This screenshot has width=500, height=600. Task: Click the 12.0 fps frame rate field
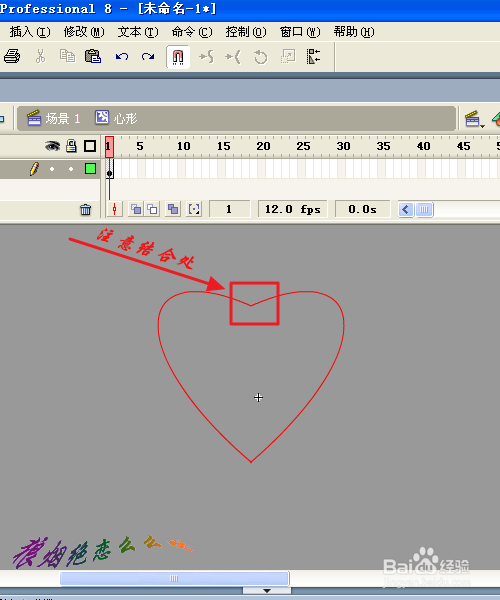pyautogui.click(x=293, y=209)
